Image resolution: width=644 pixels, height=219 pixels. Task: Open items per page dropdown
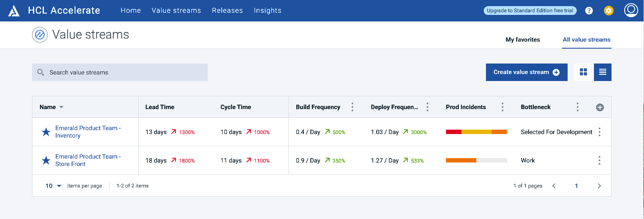coord(54,186)
